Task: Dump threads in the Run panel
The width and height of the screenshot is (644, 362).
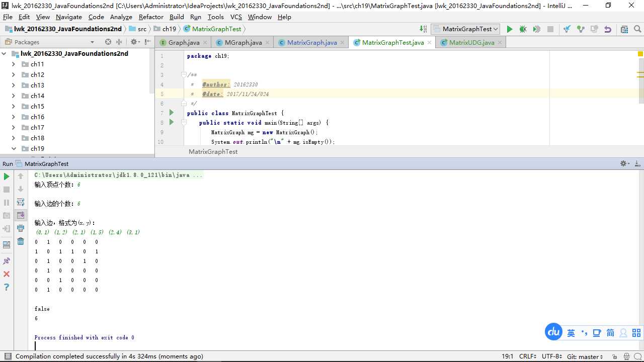Action: click(x=7, y=216)
